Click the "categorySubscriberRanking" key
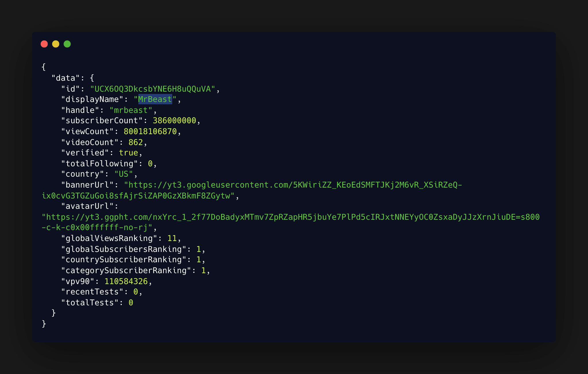Image resolution: width=588 pixels, height=374 pixels. pos(126,271)
